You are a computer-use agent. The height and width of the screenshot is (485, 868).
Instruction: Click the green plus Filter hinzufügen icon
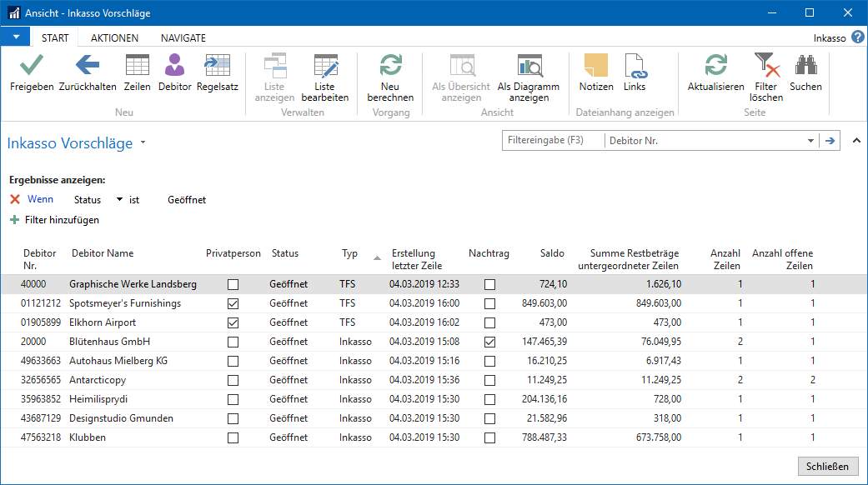[14, 219]
